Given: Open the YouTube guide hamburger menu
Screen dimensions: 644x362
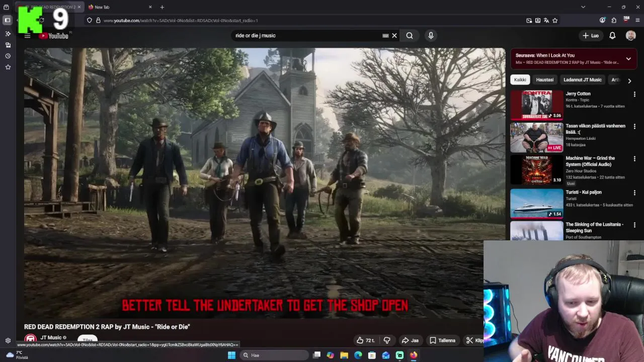Looking at the screenshot, I should click(x=28, y=36).
